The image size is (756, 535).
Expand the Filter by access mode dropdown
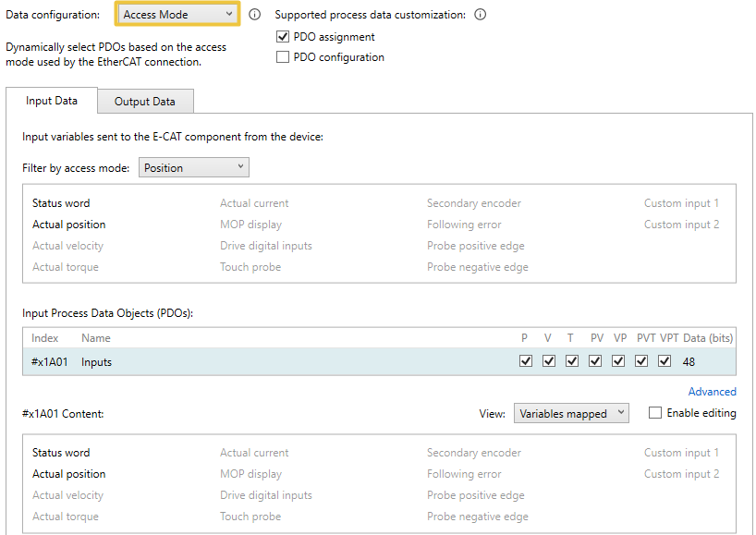193,167
